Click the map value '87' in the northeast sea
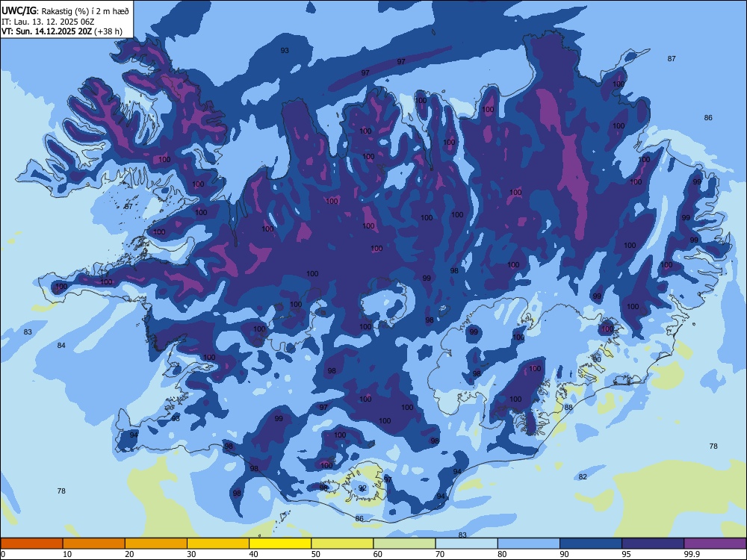 click(x=672, y=58)
